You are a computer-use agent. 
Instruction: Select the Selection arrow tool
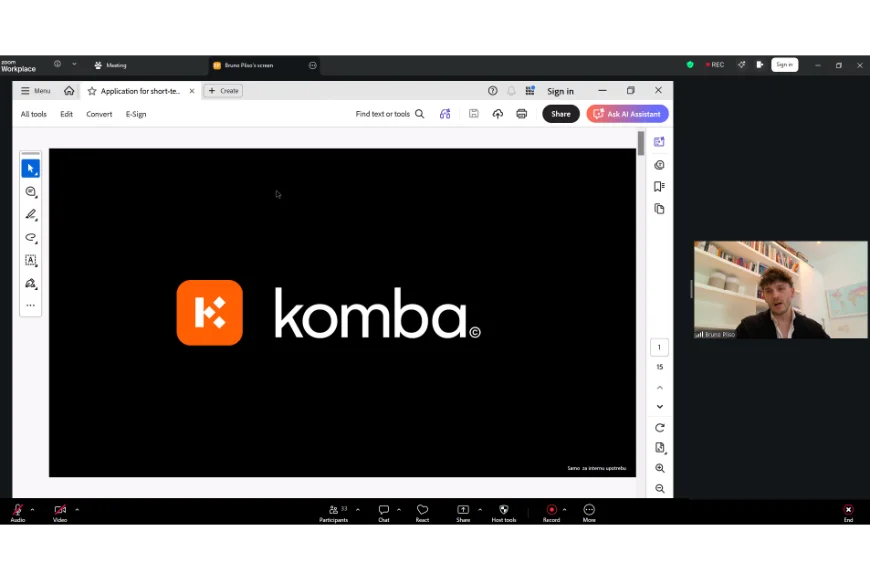(x=30, y=168)
